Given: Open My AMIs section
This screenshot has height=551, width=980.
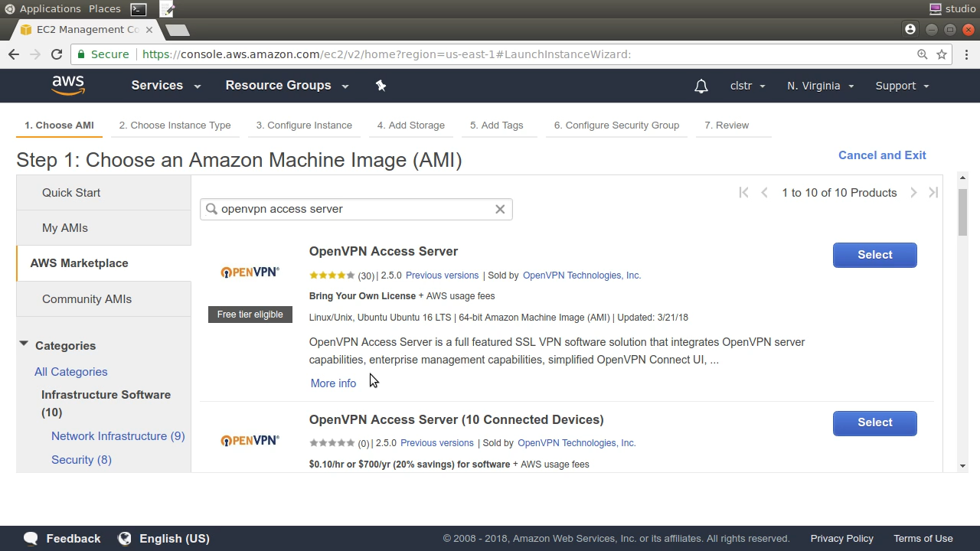Looking at the screenshot, I should click(x=103, y=228).
